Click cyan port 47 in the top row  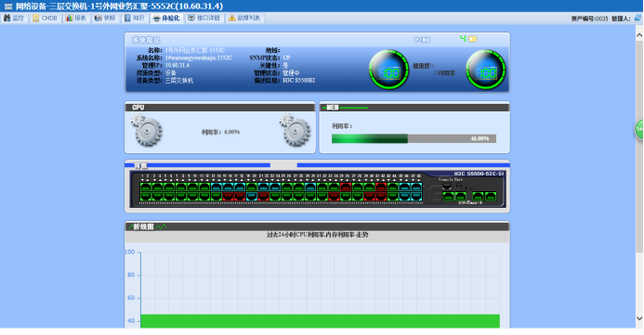tap(416, 187)
